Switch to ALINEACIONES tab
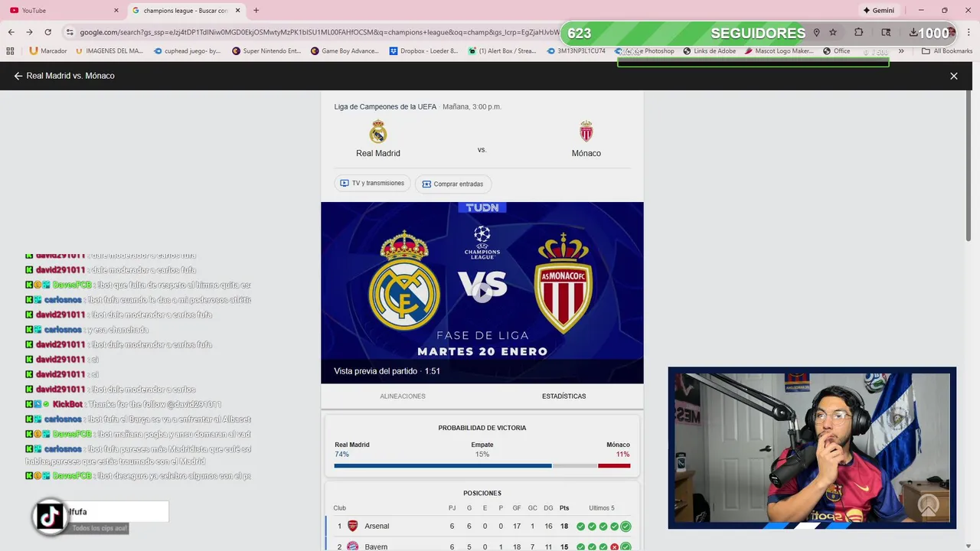Screen dimensions: 980x551 coord(403,396)
